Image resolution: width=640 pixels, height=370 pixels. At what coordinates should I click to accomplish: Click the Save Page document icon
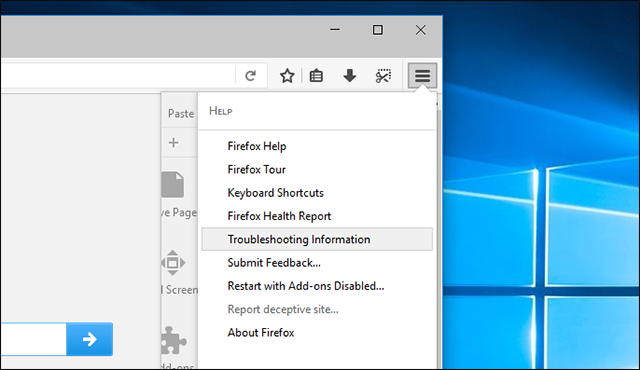click(x=173, y=185)
